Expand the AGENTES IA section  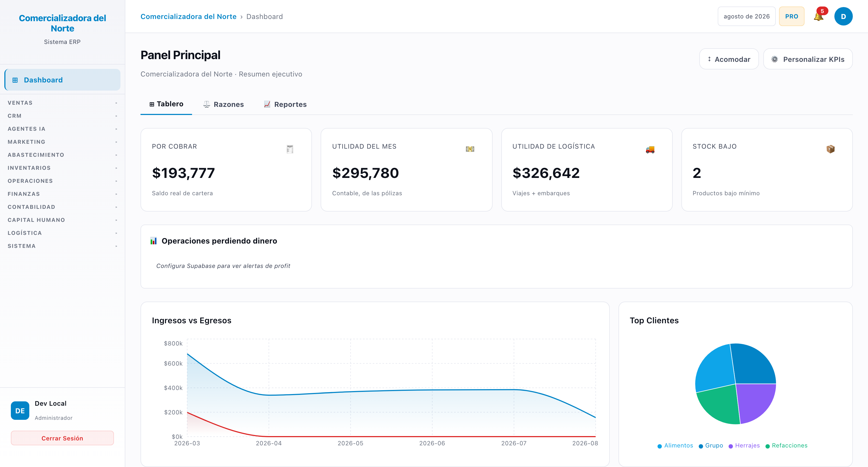pyautogui.click(x=62, y=129)
